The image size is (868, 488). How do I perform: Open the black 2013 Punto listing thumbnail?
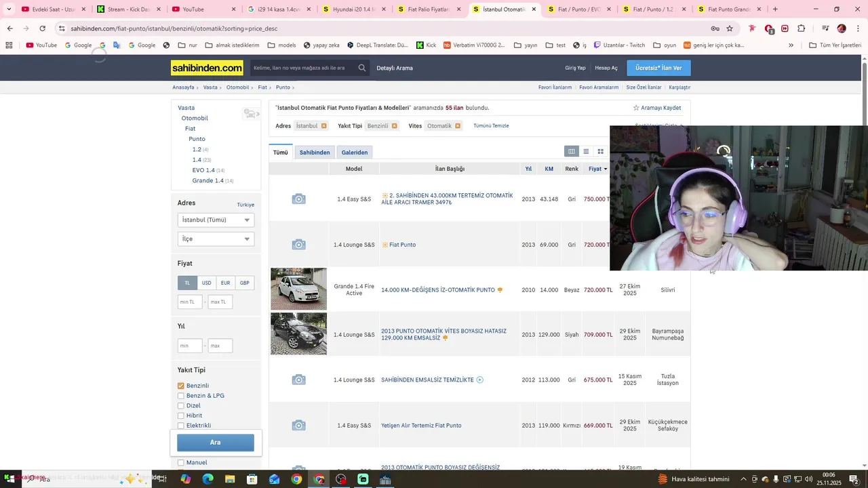[x=298, y=333]
